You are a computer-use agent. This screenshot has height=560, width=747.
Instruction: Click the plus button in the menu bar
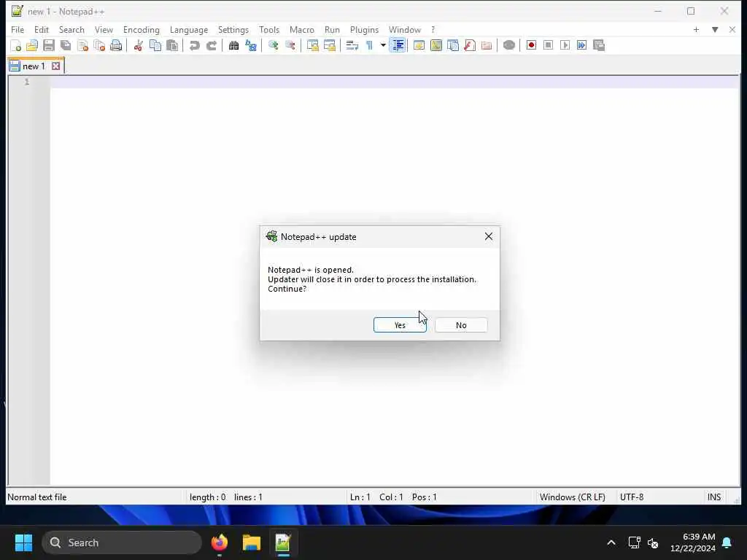point(696,29)
